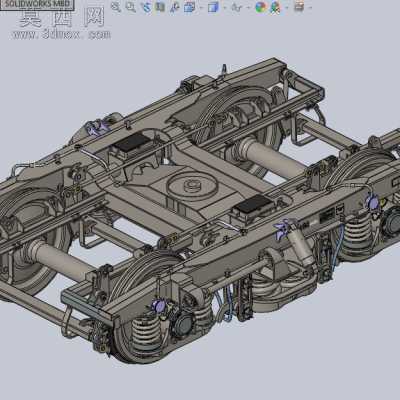
Task: Click the Hide/Show Items icon
Action: pos(237,7)
